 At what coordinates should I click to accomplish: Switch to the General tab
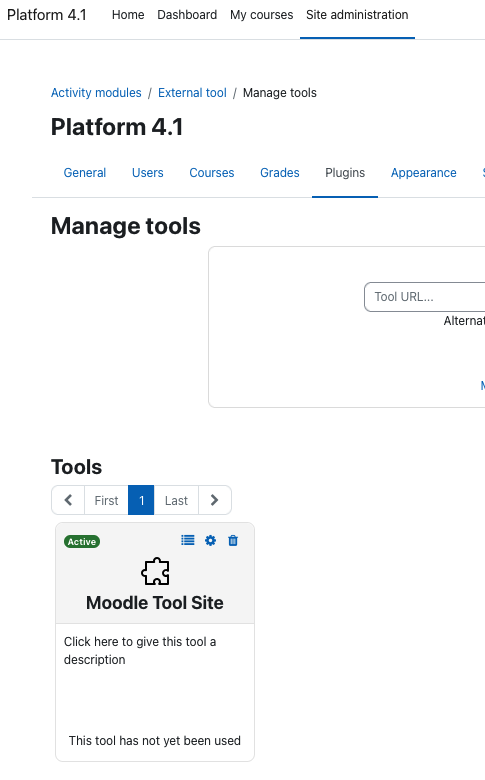pos(85,173)
